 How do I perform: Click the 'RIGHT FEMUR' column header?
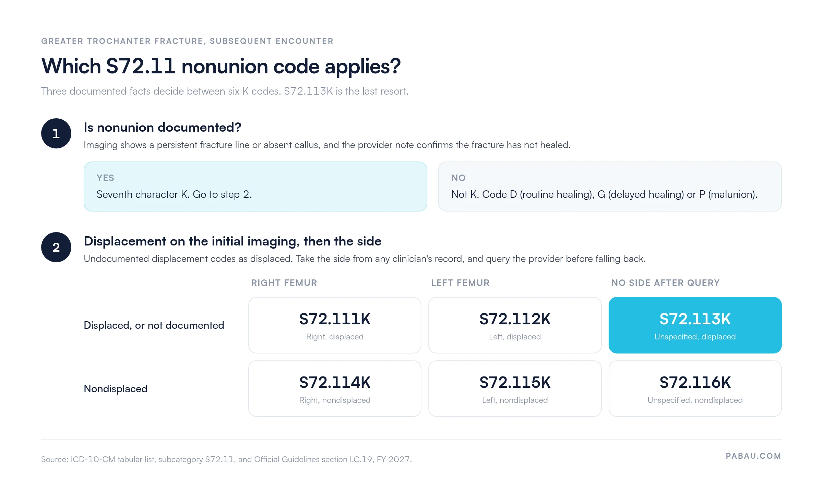284,283
